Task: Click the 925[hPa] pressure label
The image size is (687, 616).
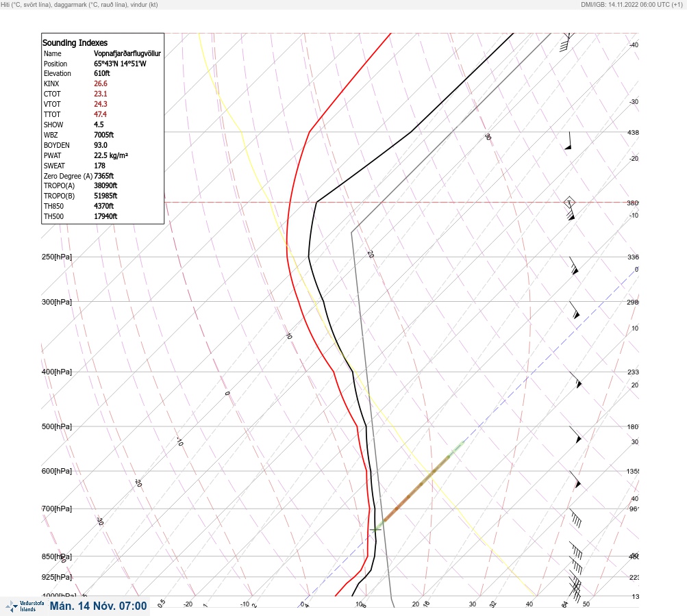Action: (57, 577)
